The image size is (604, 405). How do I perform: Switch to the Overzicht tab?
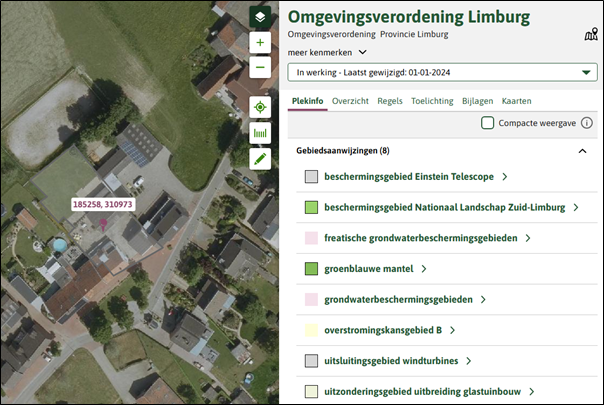pyautogui.click(x=350, y=101)
